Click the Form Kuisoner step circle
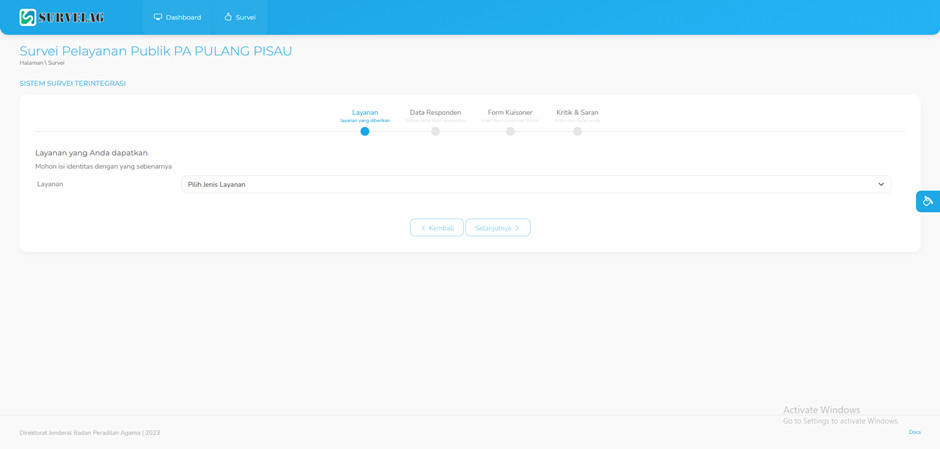The image size is (940, 449). point(510,131)
